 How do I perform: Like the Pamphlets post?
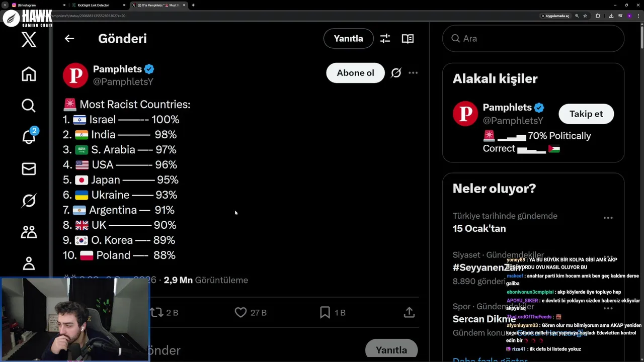click(x=241, y=312)
